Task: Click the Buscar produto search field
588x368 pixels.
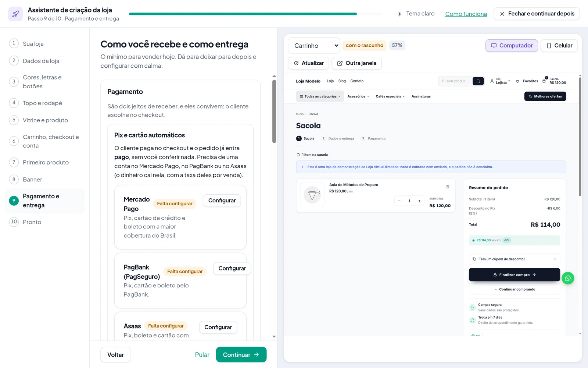Action: point(455,81)
